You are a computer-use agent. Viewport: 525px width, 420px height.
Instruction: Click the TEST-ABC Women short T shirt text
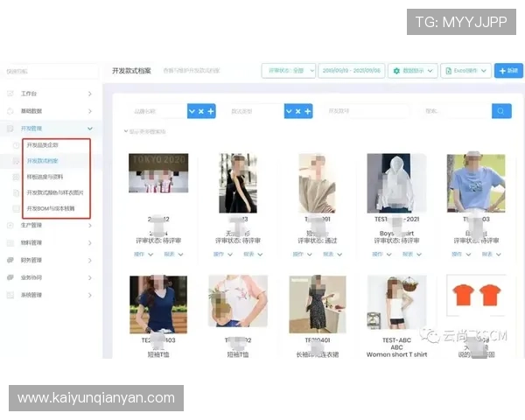click(396, 347)
